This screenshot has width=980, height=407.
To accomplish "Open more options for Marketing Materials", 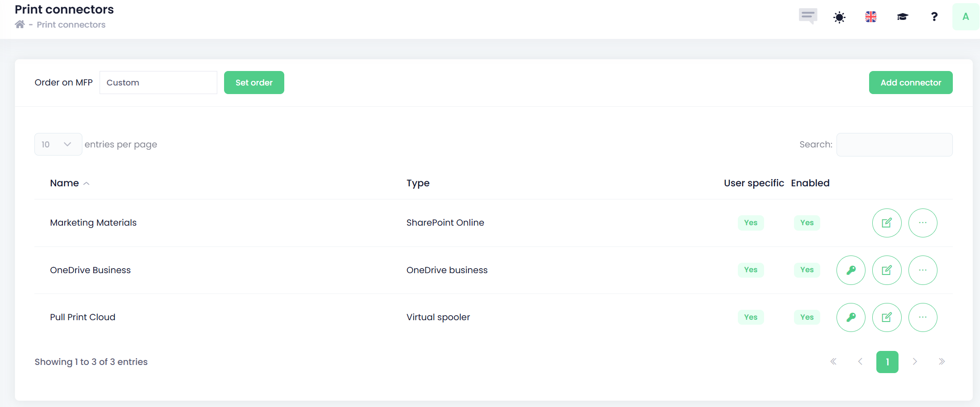I will 923,223.
